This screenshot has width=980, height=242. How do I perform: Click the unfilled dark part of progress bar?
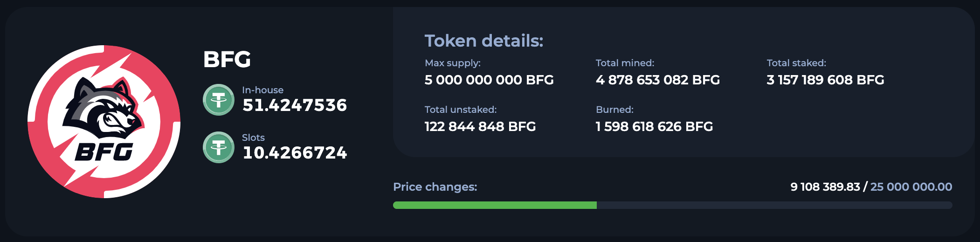click(x=774, y=205)
